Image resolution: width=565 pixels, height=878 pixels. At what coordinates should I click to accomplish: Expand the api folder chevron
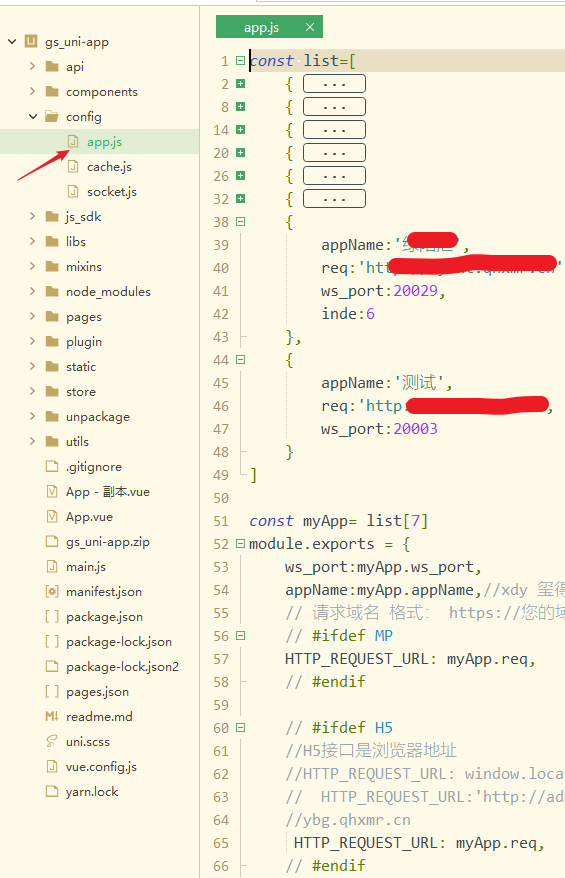click(32, 66)
